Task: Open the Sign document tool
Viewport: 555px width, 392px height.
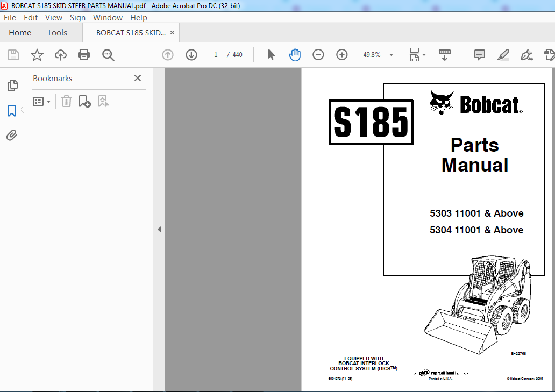Action: coord(526,55)
